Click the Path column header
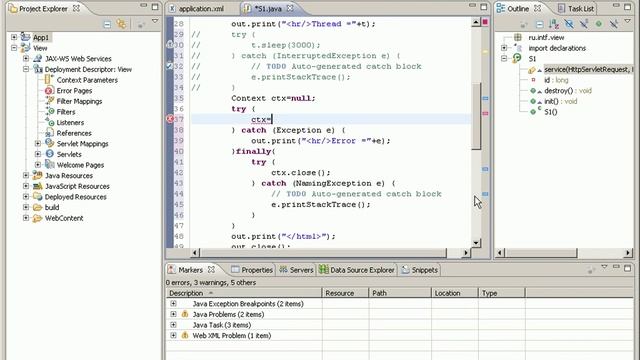 pos(400,293)
